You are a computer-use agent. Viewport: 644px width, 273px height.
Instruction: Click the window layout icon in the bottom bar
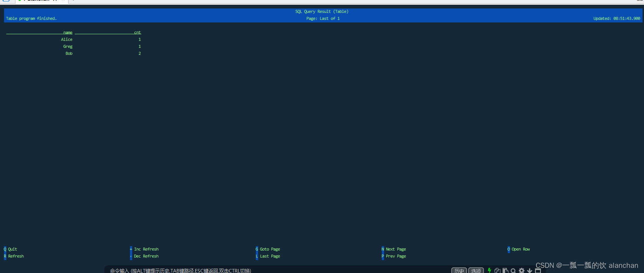pyautogui.click(x=538, y=271)
